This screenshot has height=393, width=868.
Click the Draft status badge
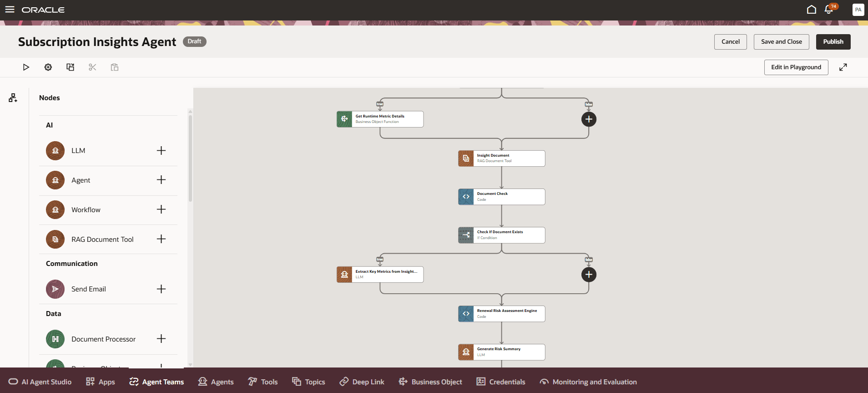click(x=195, y=41)
